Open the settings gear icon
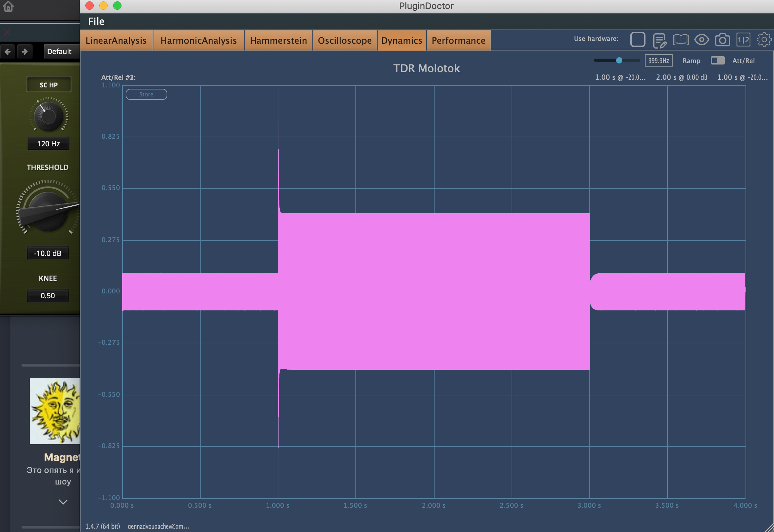The width and height of the screenshot is (774, 532). point(764,40)
